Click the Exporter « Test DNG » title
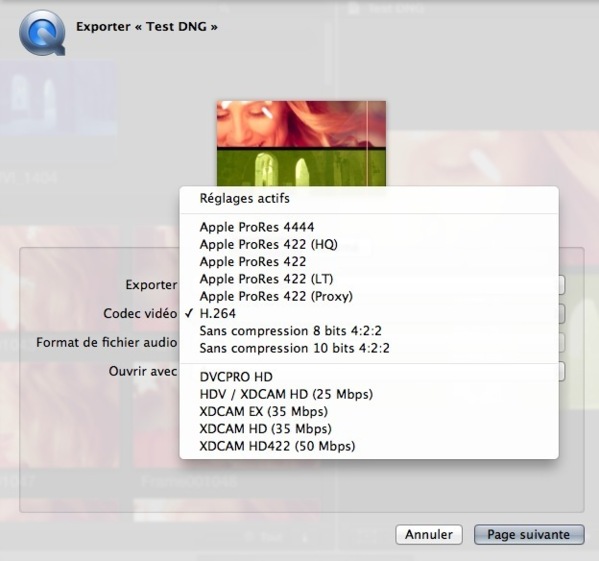599x561 pixels. click(x=147, y=27)
